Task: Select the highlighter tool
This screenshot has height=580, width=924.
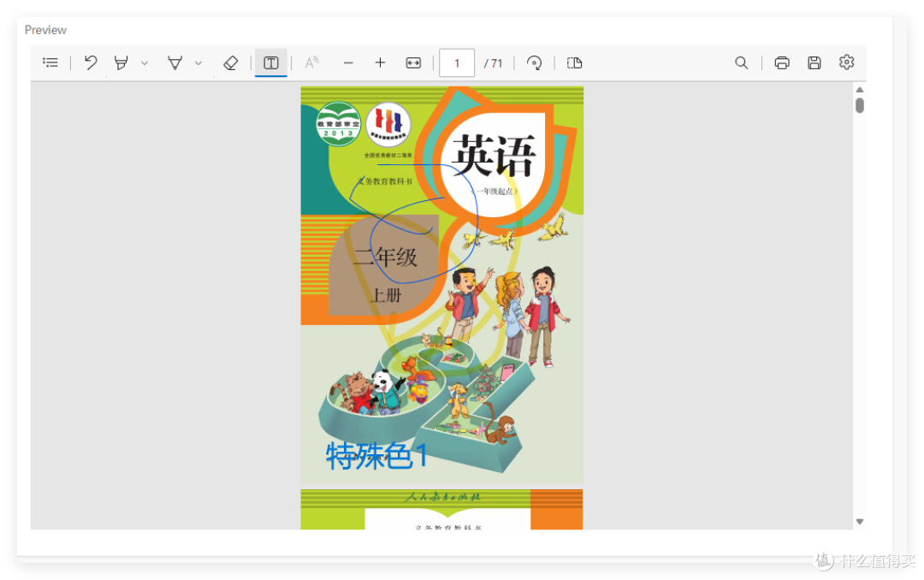Action: click(x=121, y=62)
